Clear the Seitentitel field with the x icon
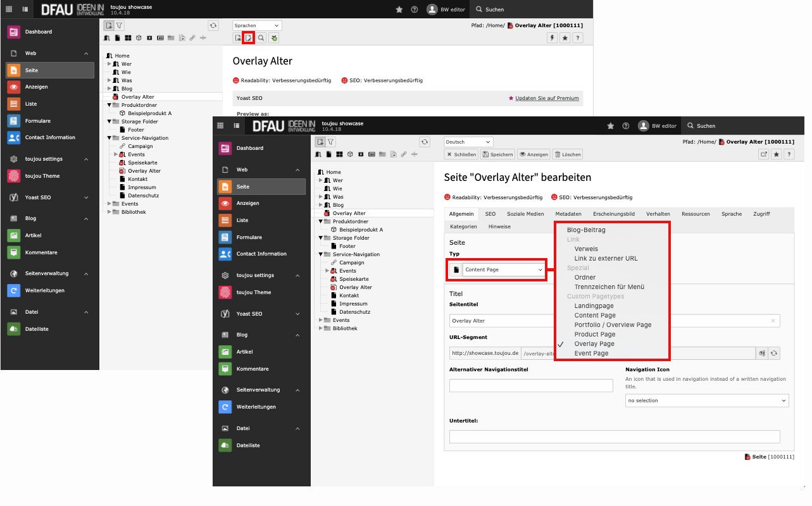 click(773, 321)
